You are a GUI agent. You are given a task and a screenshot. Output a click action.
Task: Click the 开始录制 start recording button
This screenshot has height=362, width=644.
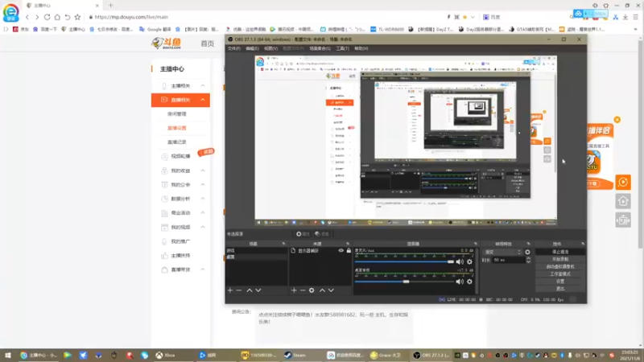pyautogui.click(x=560, y=259)
